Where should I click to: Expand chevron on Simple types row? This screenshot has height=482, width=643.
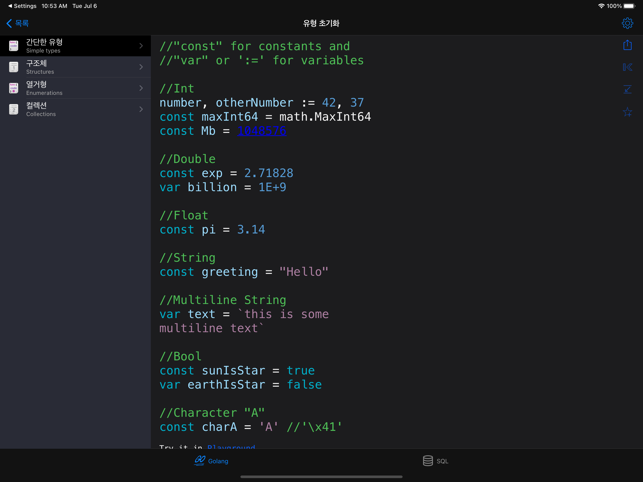pos(141,46)
